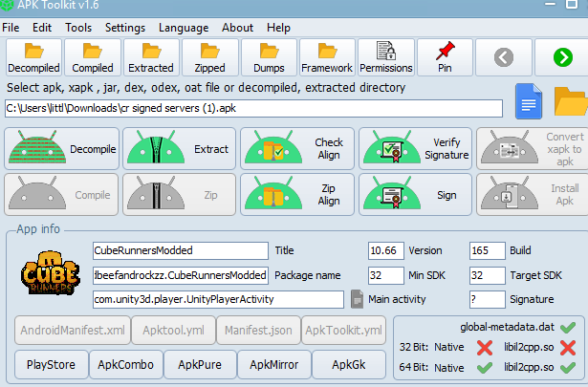Image resolution: width=588 pixels, height=387 pixels.
Task: Open the Dumps folder
Action: click(x=269, y=57)
